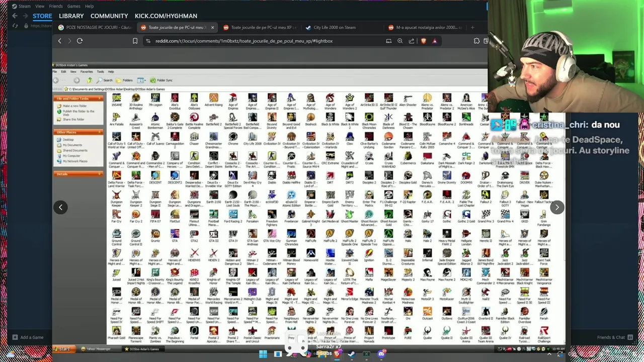644x362 pixels.
Task: Open the INSANE game shortcut
Action: 117,101
